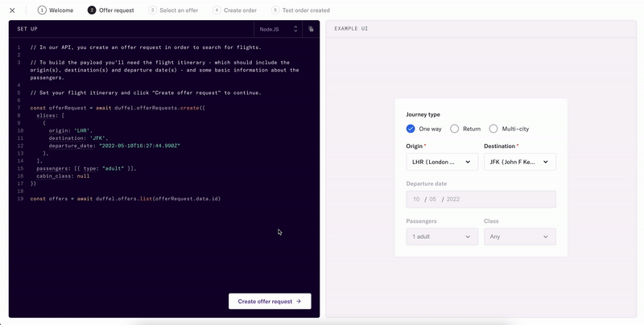Click the passengers adult line in code
Image resolution: width=644 pixels, height=325 pixels.
click(x=86, y=169)
